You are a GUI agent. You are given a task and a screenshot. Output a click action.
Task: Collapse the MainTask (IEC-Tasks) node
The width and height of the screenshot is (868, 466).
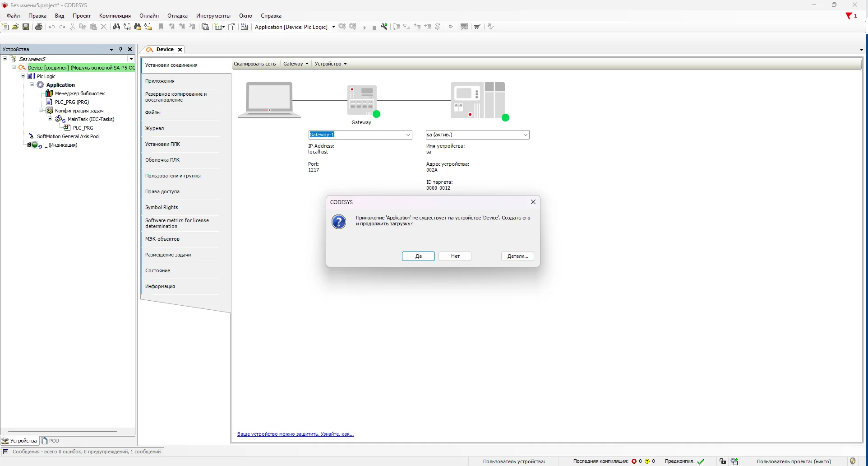(50, 119)
